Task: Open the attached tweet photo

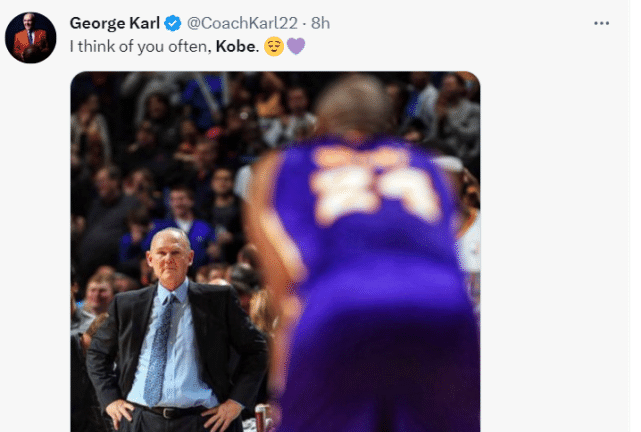Action: (x=275, y=250)
